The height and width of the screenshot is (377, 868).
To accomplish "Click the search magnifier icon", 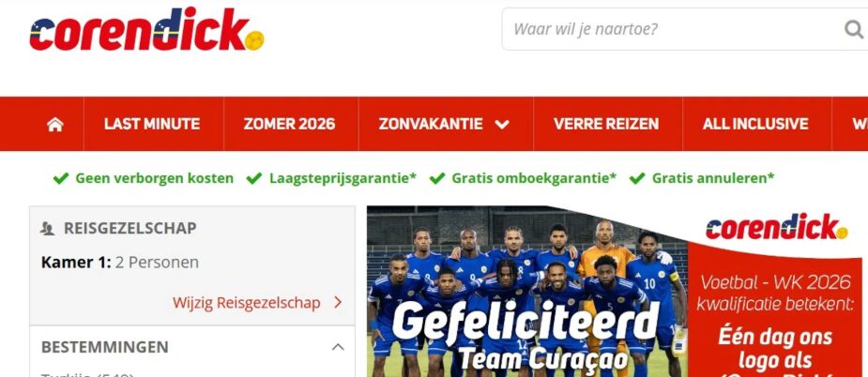I will [854, 29].
